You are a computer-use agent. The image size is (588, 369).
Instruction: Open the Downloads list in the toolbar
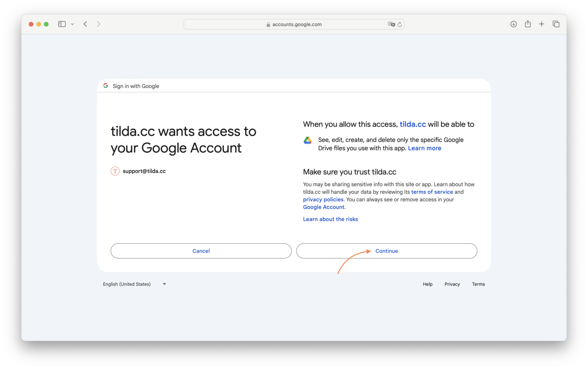coord(513,24)
